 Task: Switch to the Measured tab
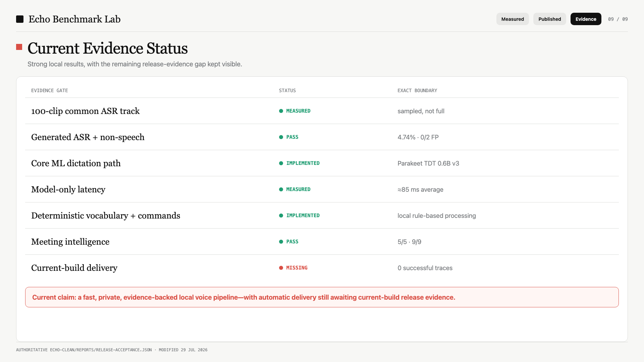(513, 19)
